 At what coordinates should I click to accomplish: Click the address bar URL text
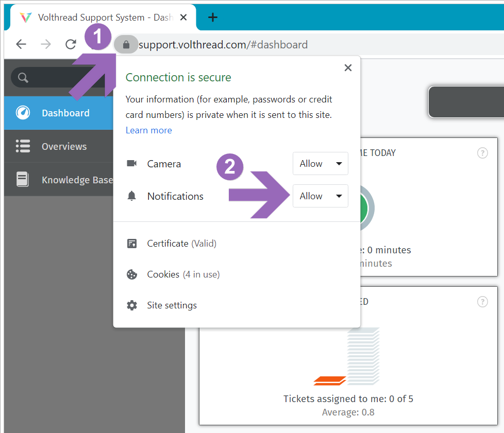223,45
